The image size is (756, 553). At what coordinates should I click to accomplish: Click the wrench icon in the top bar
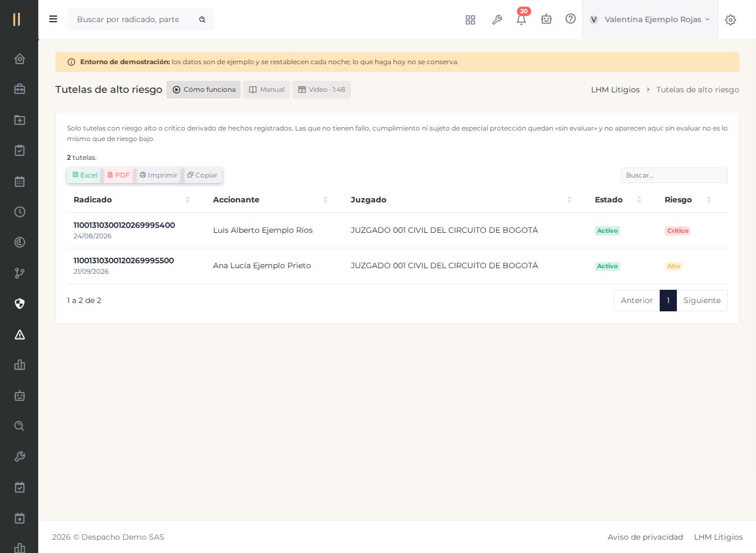[497, 20]
